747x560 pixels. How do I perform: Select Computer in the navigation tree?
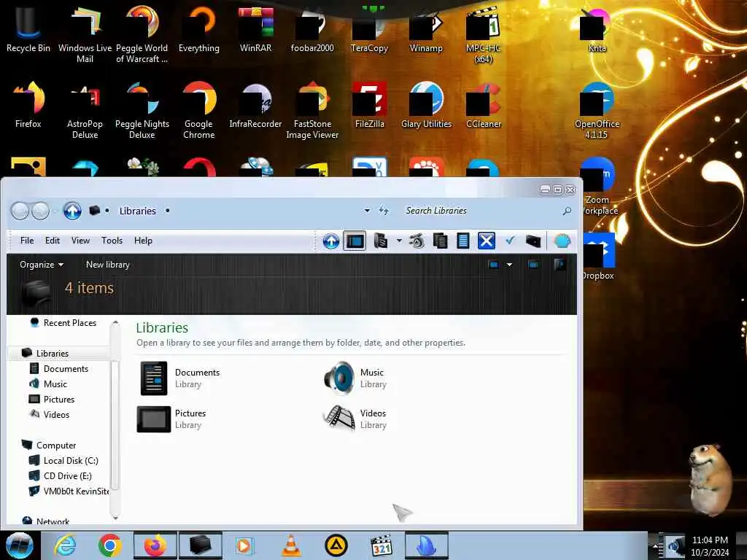(55, 446)
